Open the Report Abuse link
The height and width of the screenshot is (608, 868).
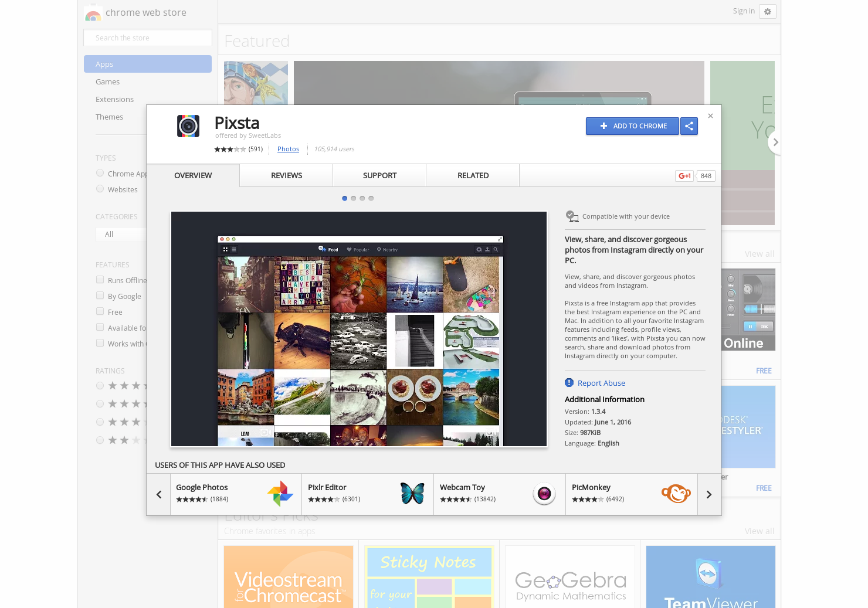601,383
